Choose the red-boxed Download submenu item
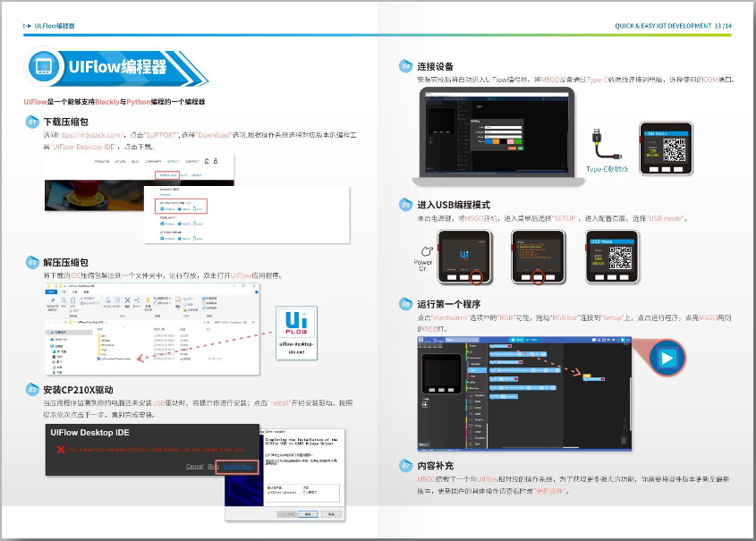Screen dimensions: 756x541 pos(168,173)
